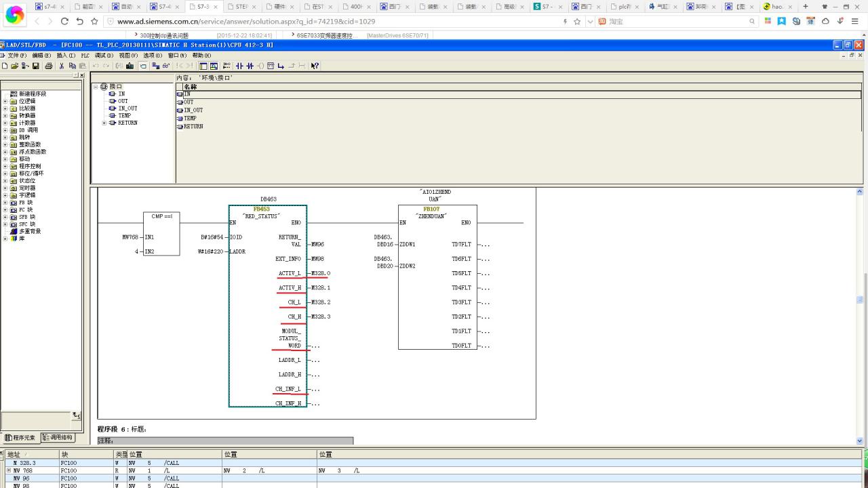Click the browser undo back-arrow icon
The height and width of the screenshot is (488, 868).
click(x=79, y=21)
